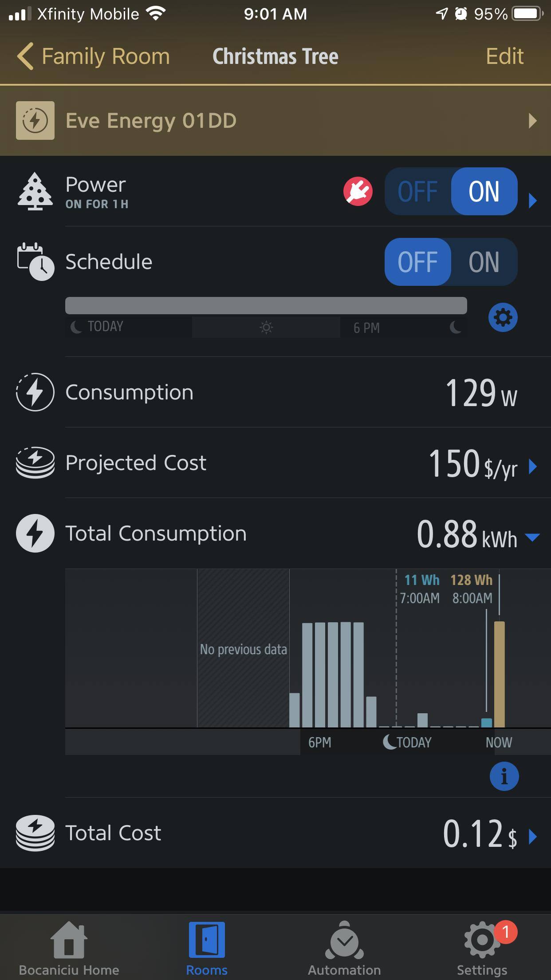Tap the Schedule calendar clock icon
Image resolution: width=551 pixels, height=980 pixels.
click(35, 261)
